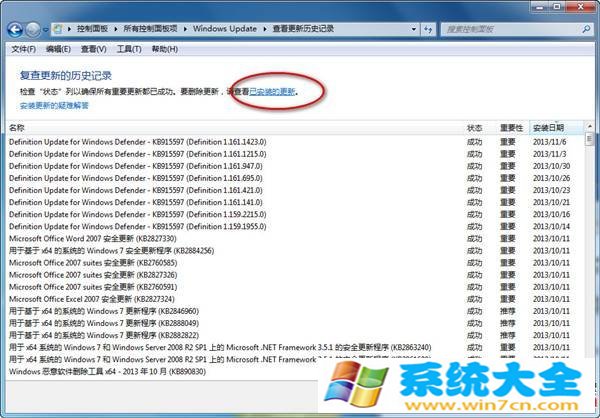Viewport: 600px width, 418px height.
Task: Select Windows 7 更新程序 KB2846960 row
Action: (295, 311)
